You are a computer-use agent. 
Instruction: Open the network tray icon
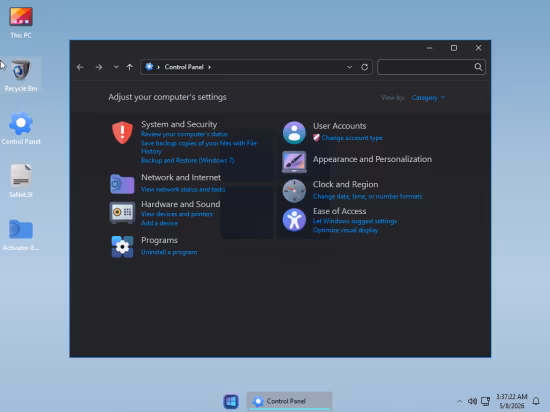tap(485, 401)
